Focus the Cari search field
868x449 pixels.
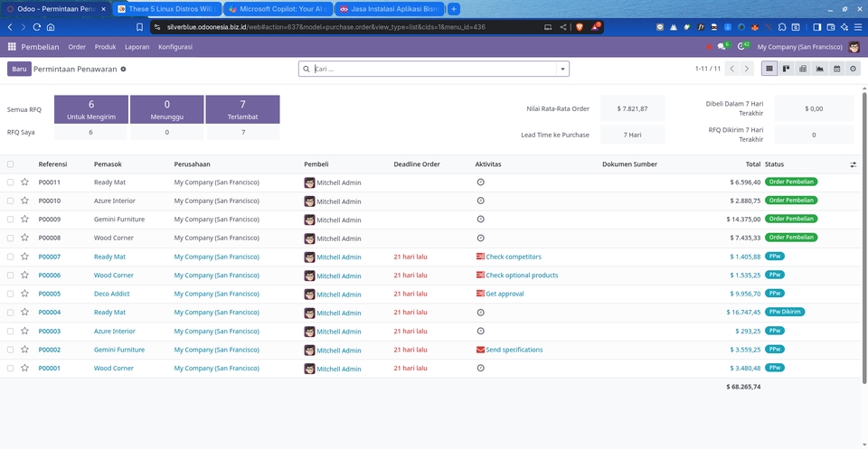pyautogui.click(x=434, y=69)
